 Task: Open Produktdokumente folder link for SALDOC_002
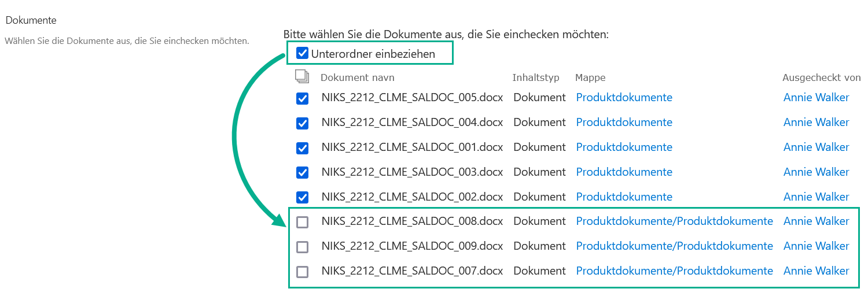tap(624, 197)
